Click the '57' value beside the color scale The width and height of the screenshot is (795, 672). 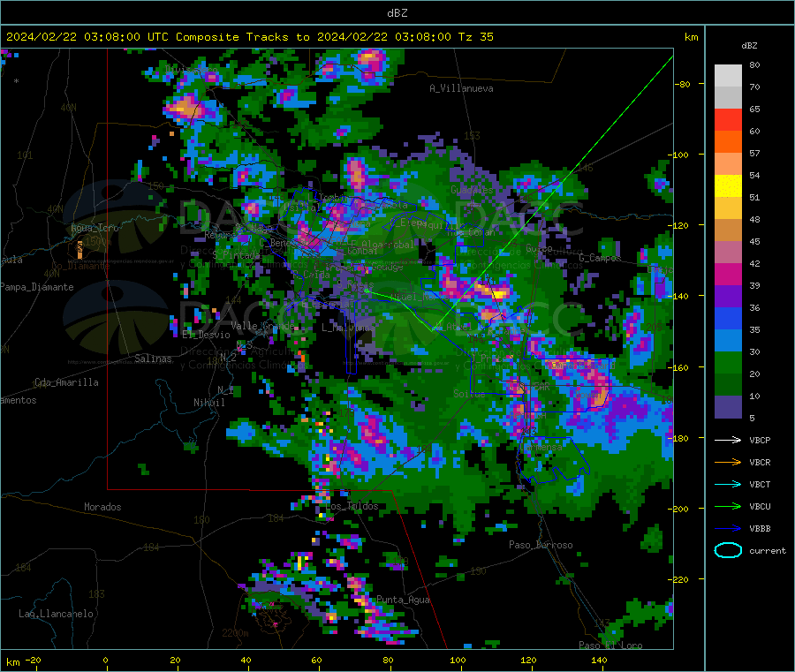pyautogui.click(x=754, y=153)
